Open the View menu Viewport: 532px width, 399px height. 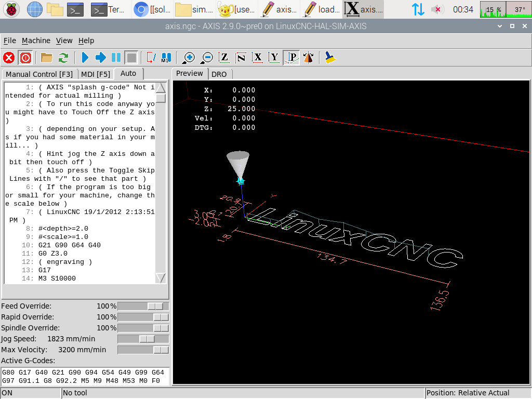[x=64, y=41]
